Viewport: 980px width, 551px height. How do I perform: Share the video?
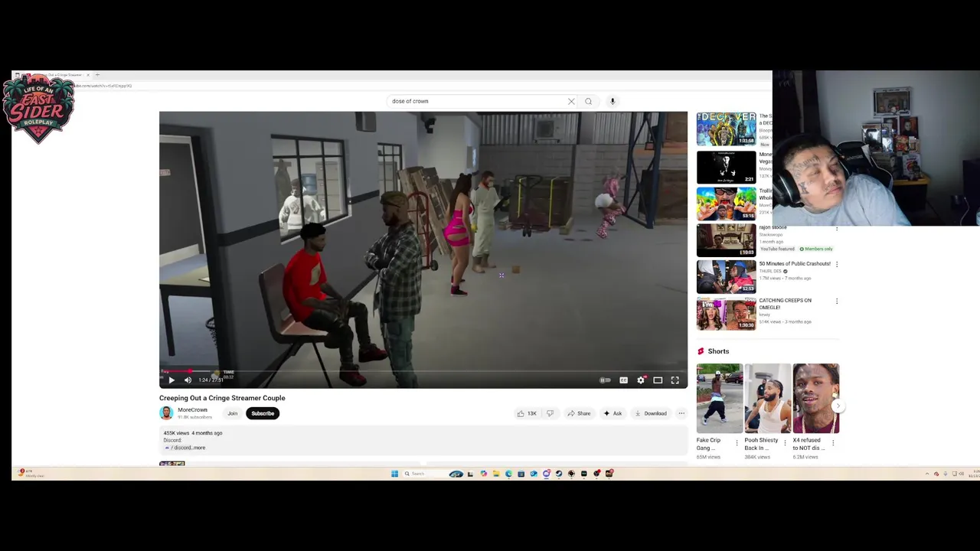click(579, 413)
